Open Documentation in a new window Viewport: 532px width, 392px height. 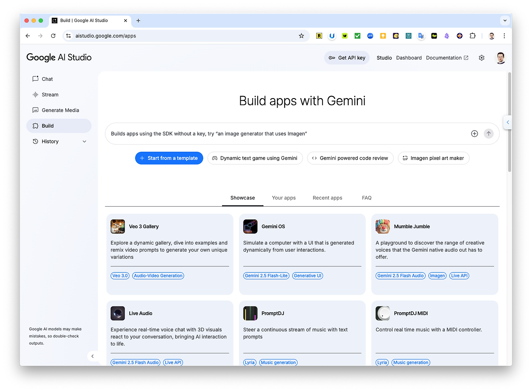(x=447, y=58)
